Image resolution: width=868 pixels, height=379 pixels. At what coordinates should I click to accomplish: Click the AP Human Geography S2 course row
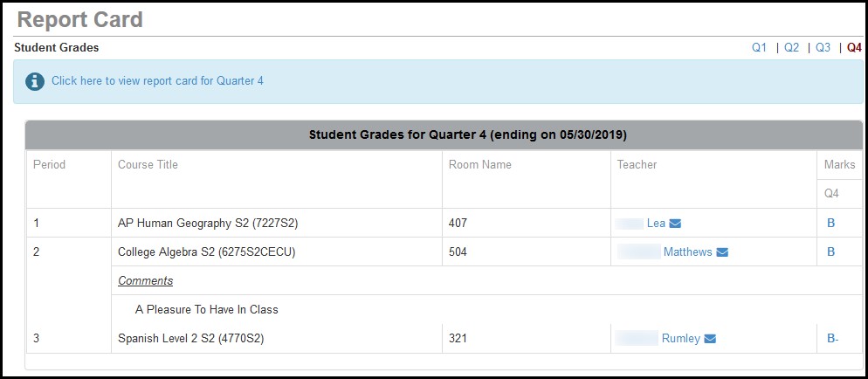(208, 224)
